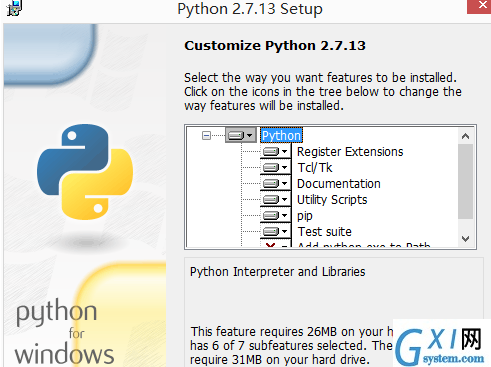Select the Test suite feature label
491x367 pixels.
(x=325, y=232)
